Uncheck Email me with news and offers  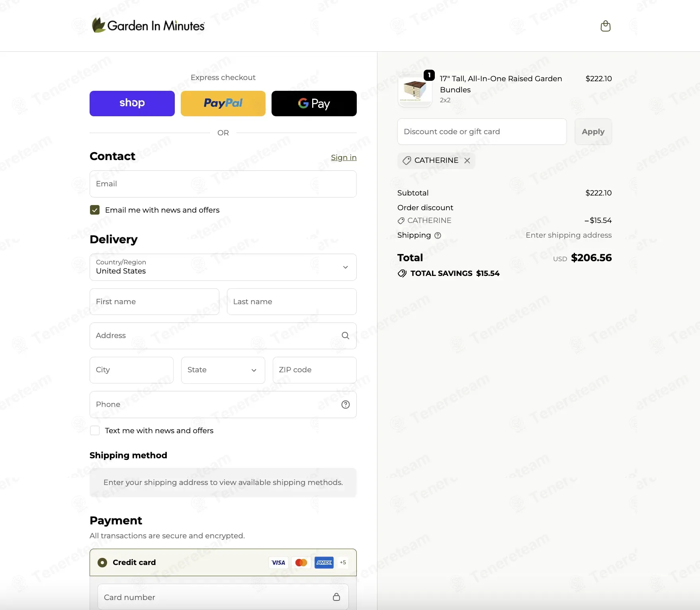click(x=95, y=210)
